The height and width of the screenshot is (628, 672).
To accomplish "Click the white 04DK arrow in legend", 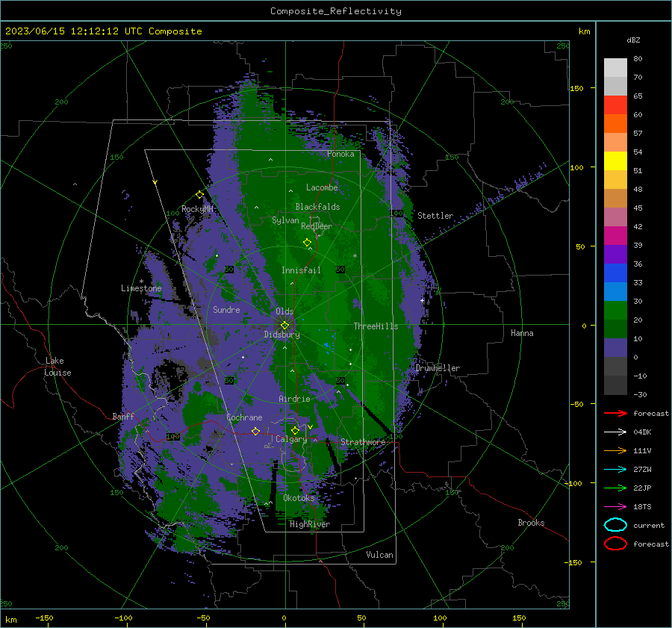I will [x=615, y=432].
